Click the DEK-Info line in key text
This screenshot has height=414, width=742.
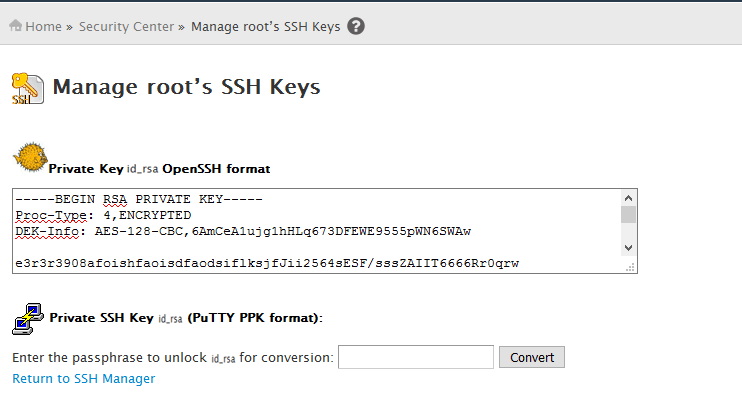[243, 231]
